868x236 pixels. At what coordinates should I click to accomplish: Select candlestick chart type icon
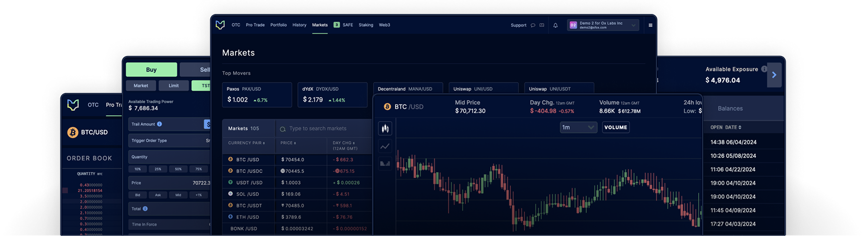[x=385, y=128]
